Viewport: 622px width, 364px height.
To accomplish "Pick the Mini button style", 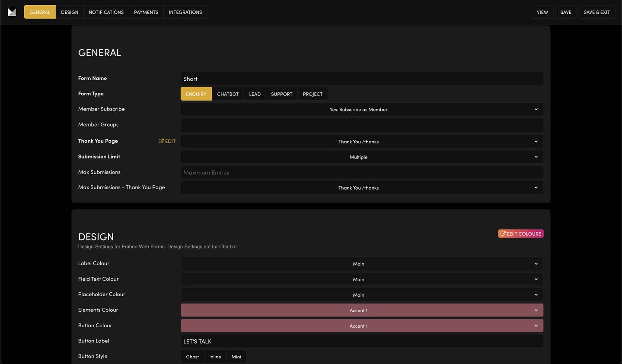I will click(236, 357).
